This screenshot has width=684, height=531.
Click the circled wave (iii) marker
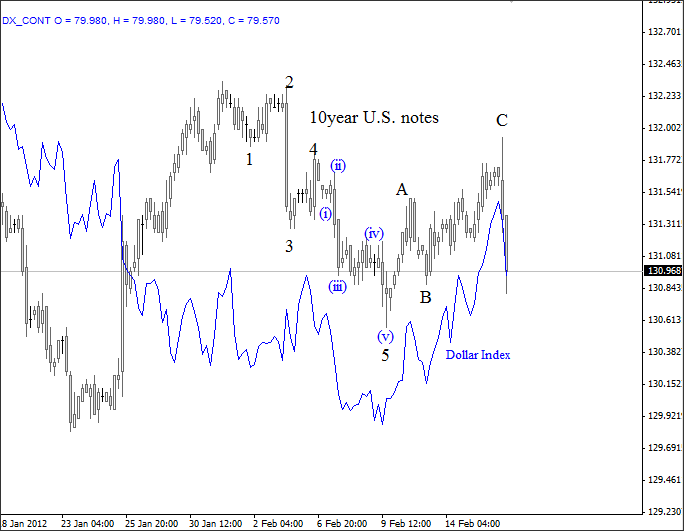click(x=338, y=286)
